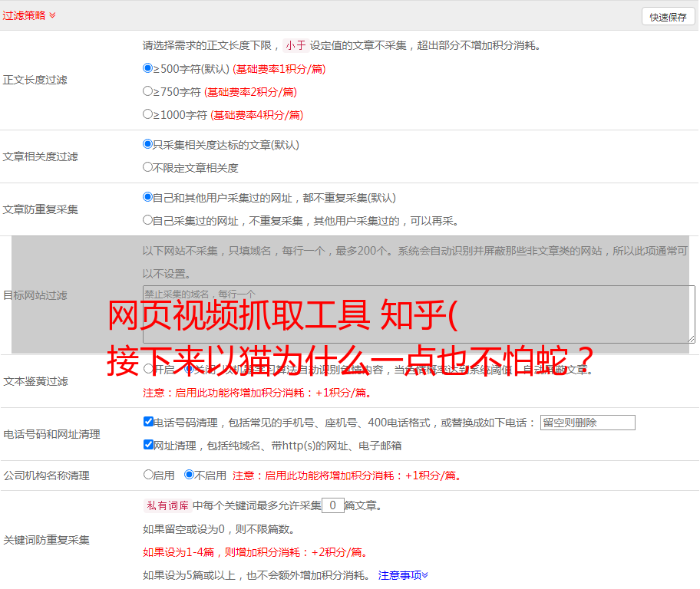Select 自己采集过的网址,不重复采集 radio option
Screen dimensions: 700x589
(148, 220)
